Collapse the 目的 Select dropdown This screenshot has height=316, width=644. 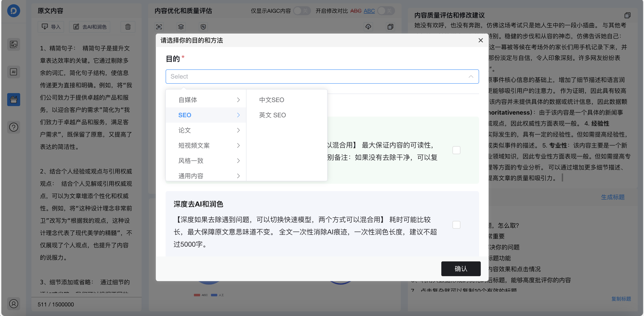471,76
